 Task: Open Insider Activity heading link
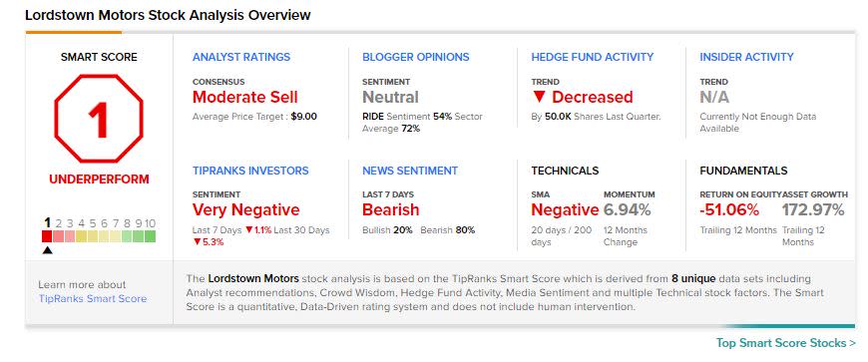(x=746, y=57)
